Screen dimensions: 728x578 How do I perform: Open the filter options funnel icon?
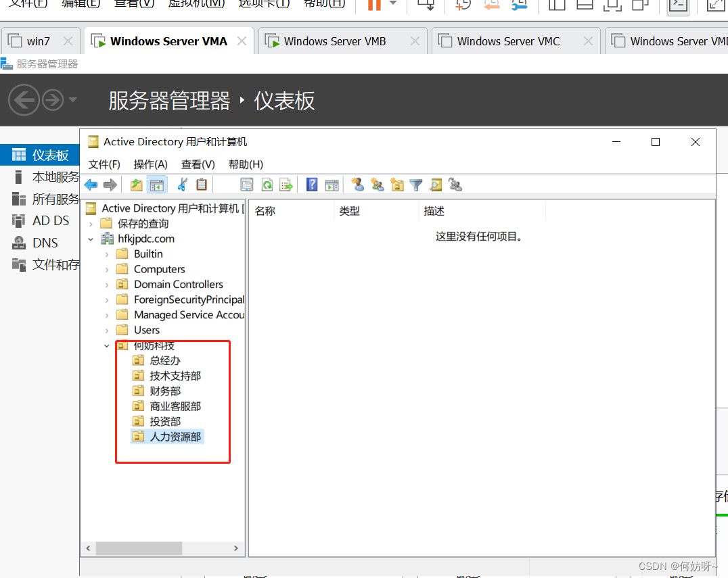pyautogui.click(x=416, y=185)
